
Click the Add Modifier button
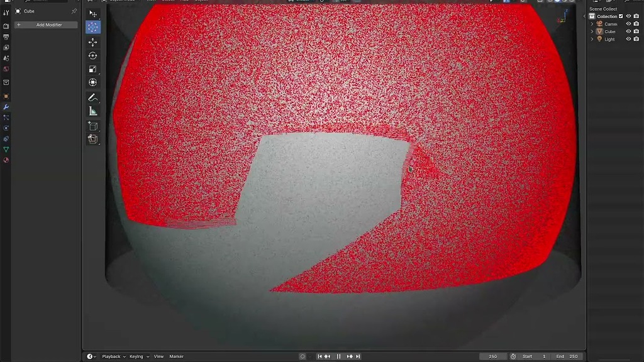pyautogui.click(x=46, y=25)
